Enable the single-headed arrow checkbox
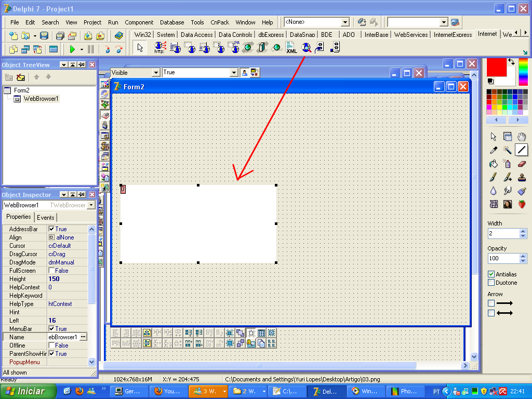Screen dimensions: 532x399 click(x=491, y=303)
